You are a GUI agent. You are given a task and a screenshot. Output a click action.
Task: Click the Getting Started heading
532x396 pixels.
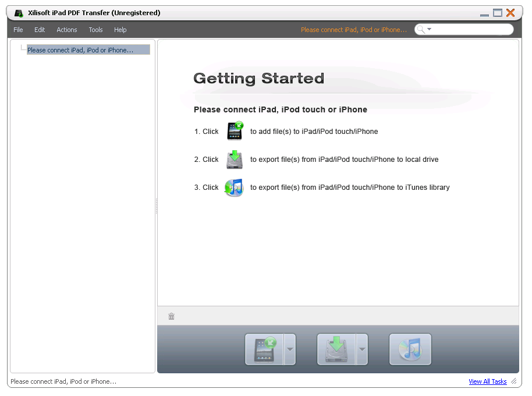tap(259, 79)
